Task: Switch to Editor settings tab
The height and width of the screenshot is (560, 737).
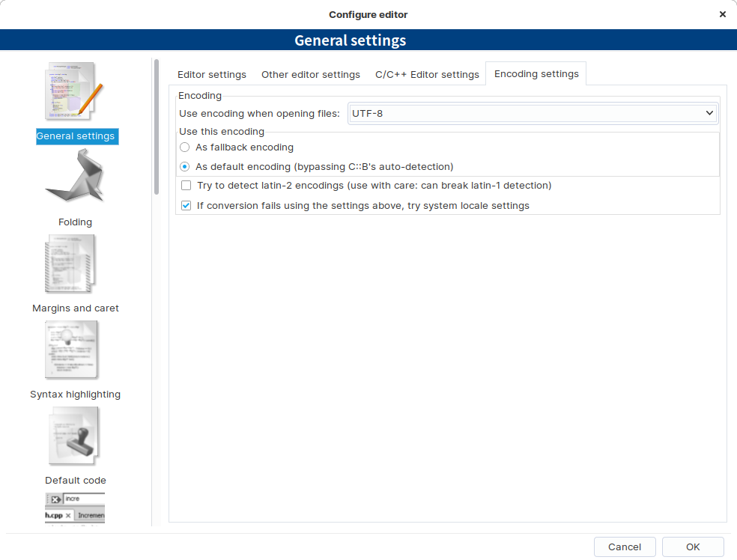Action: (212, 75)
